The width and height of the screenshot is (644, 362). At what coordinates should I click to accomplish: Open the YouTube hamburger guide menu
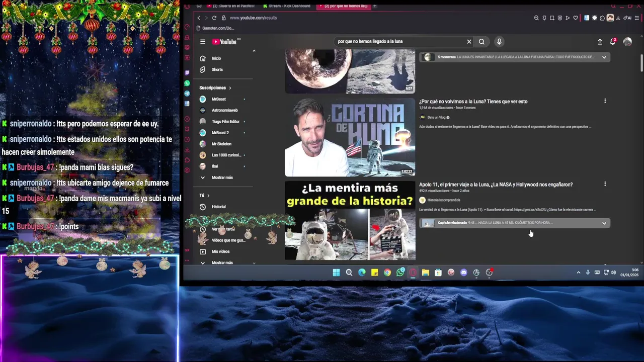(x=203, y=42)
